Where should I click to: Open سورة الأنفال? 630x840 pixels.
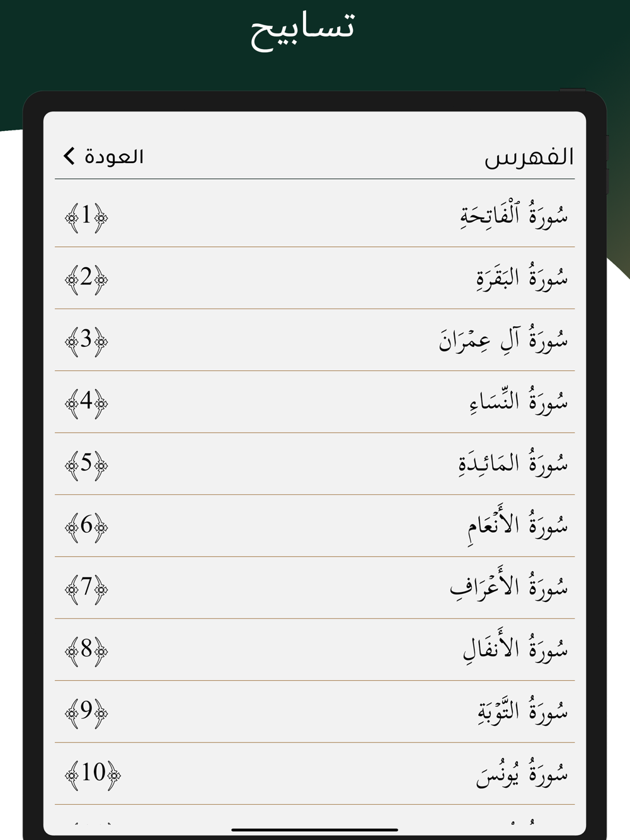[515, 649]
